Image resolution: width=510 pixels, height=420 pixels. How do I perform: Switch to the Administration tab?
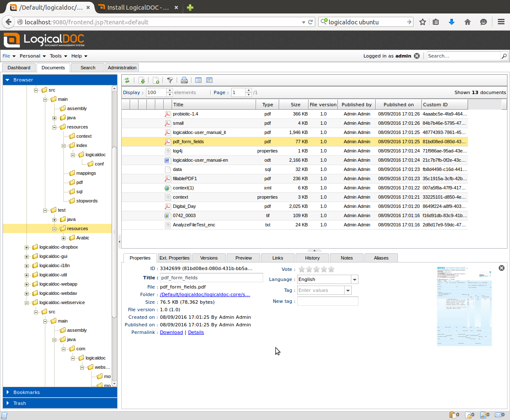[x=122, y=68]
